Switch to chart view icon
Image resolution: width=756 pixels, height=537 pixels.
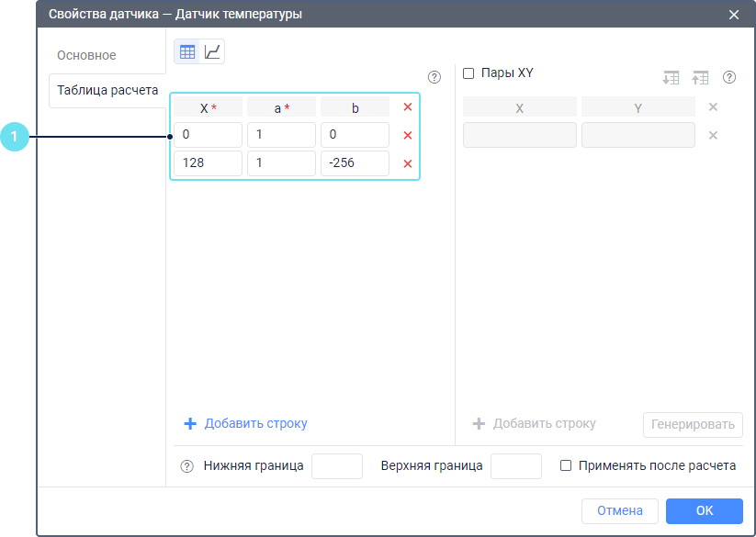point(212,52)
